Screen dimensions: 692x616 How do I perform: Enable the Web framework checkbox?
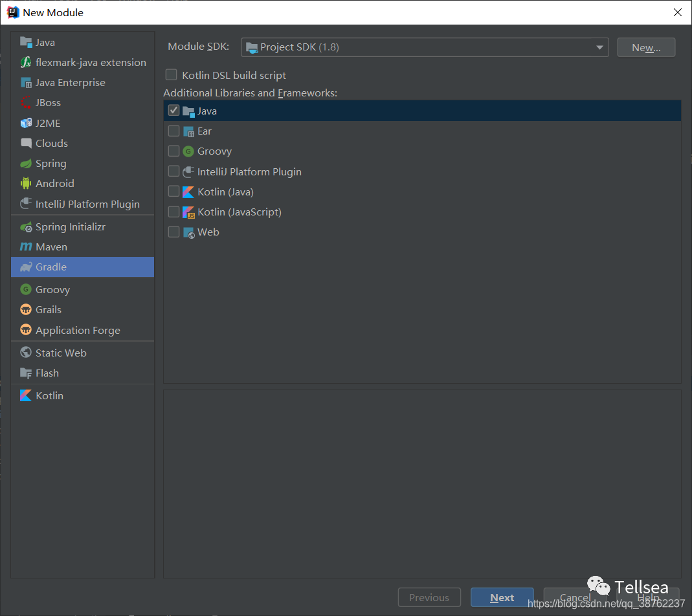[174, 232]
